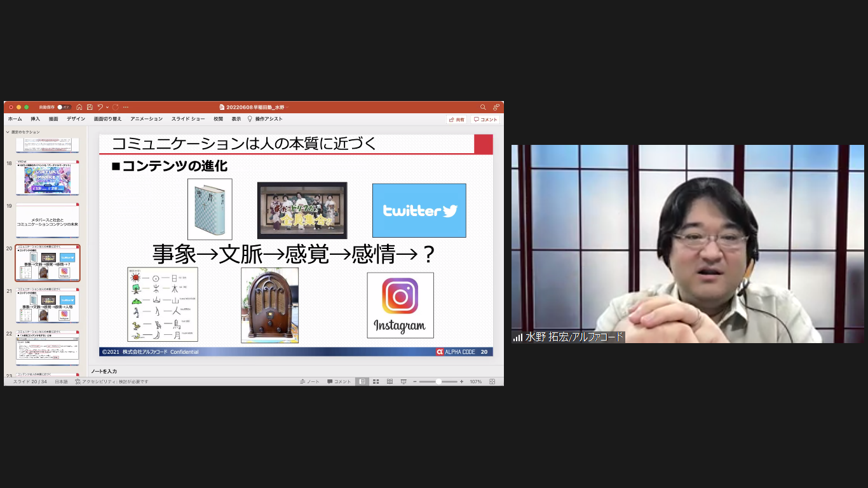Click the Undo arrow icon

pyautogui.click(x=100, y=107)
